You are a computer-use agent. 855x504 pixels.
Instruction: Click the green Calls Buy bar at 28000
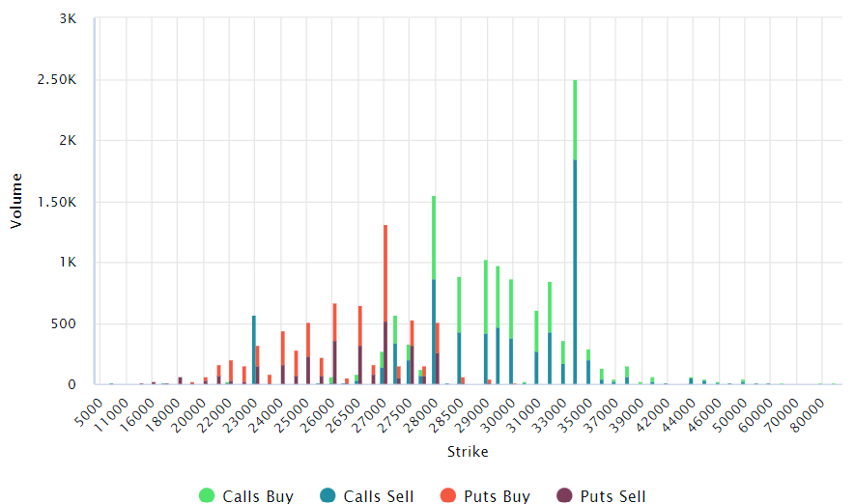coord(434,238)
